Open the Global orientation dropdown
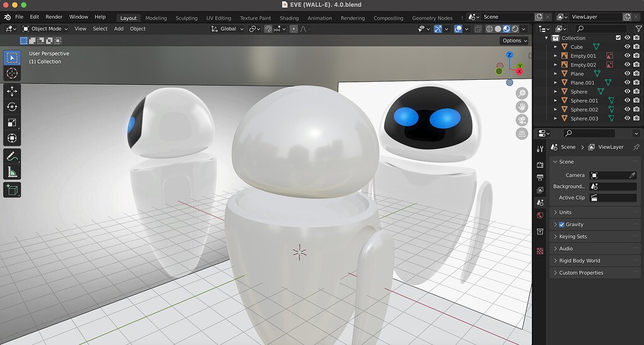Screen dimensions: 644x345 coord(228,29)
